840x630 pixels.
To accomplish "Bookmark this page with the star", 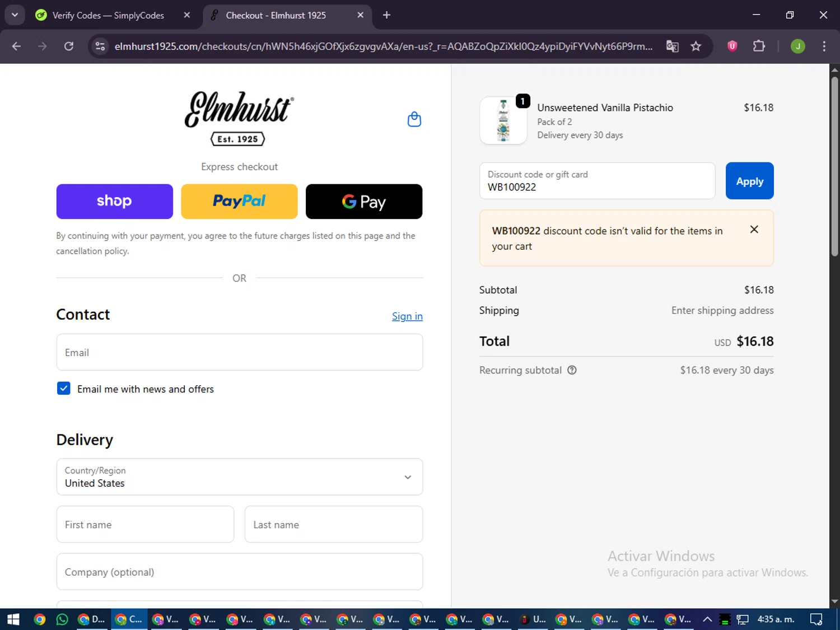I will tap(696, 46).
